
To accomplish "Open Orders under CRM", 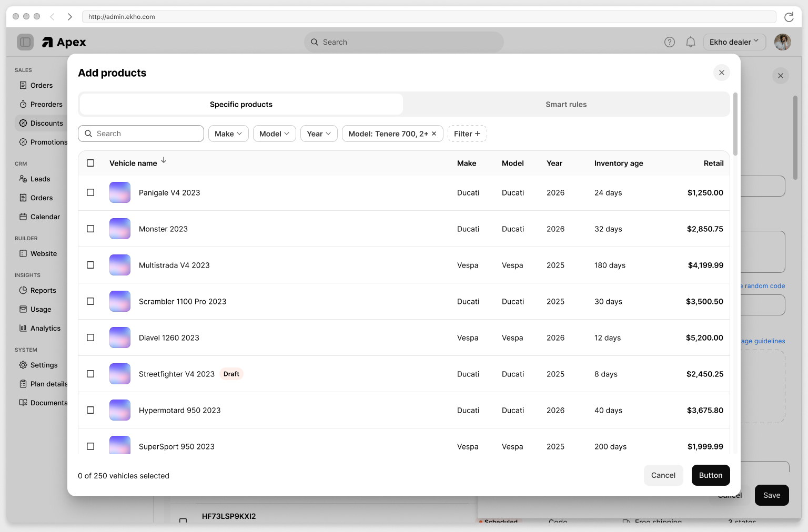I will [42, 198].
